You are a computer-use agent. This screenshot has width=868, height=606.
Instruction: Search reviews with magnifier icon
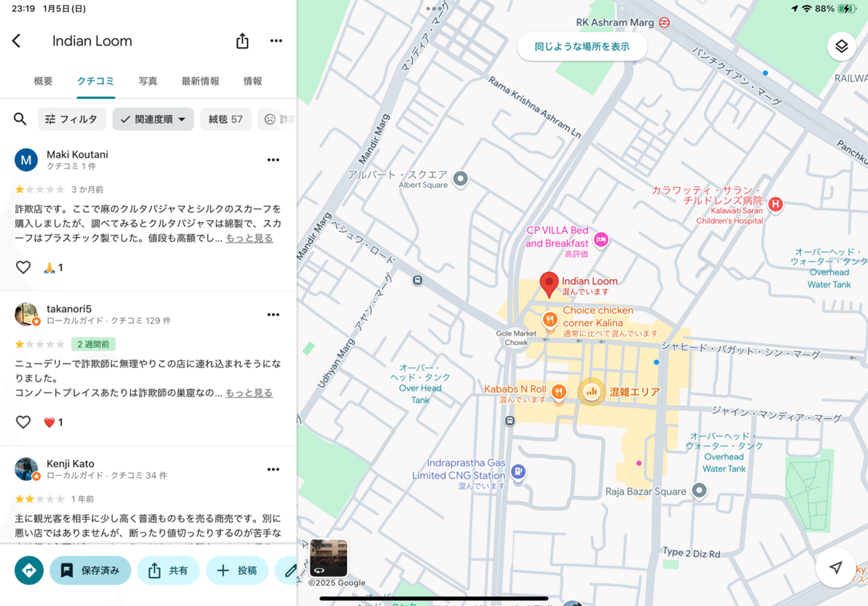20,119
